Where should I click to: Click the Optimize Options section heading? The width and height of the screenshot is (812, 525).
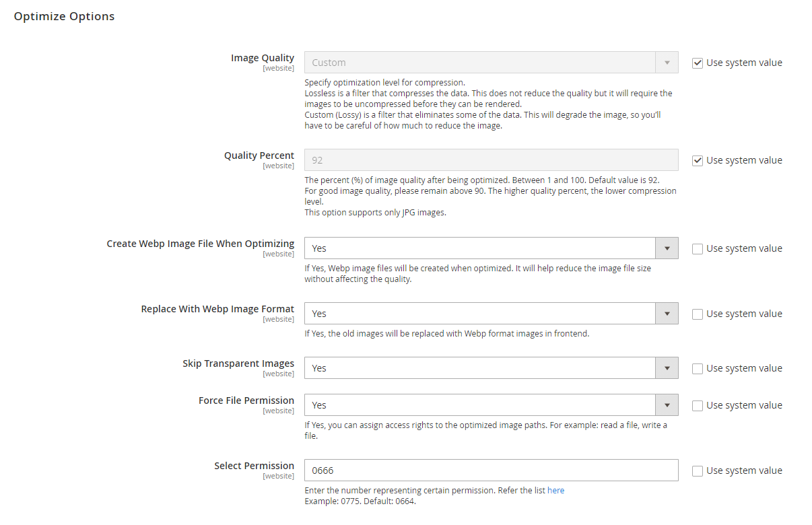64,16
